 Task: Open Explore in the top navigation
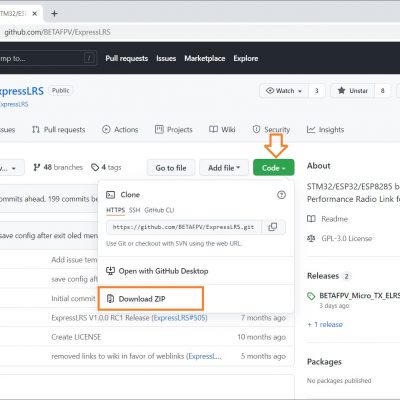246,58
